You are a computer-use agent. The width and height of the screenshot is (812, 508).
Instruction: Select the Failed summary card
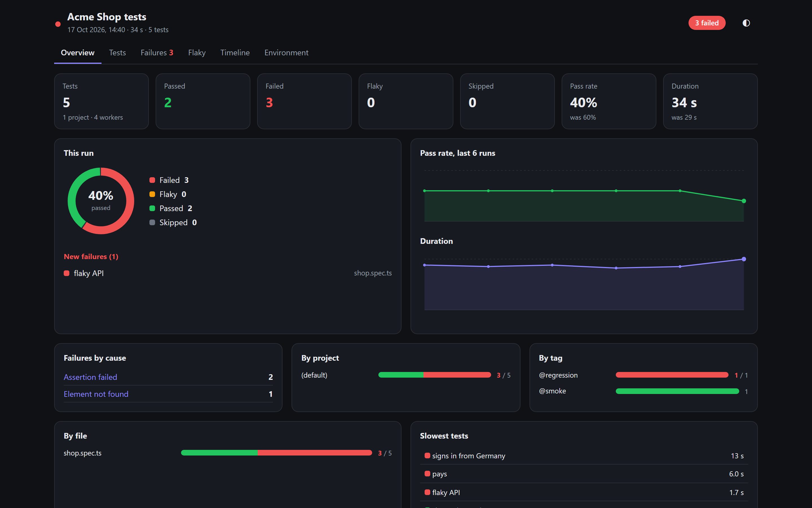pos(304,101)
